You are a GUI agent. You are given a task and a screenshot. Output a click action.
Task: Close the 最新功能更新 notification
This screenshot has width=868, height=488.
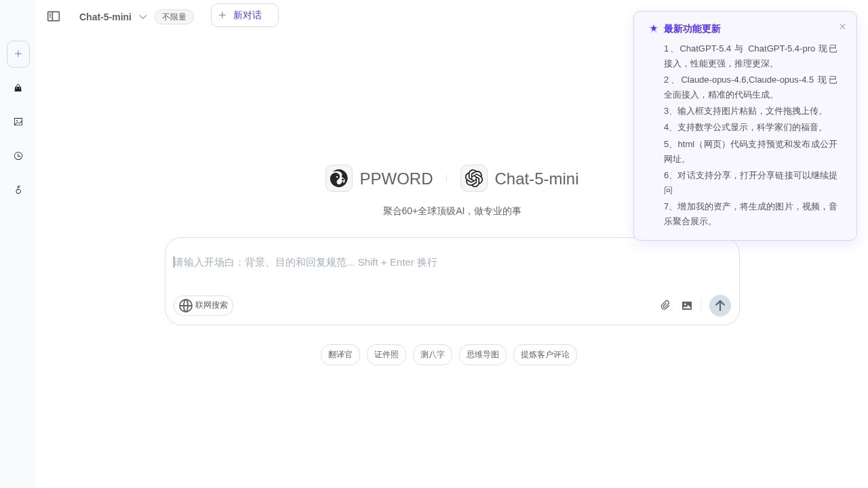(842, 27)
